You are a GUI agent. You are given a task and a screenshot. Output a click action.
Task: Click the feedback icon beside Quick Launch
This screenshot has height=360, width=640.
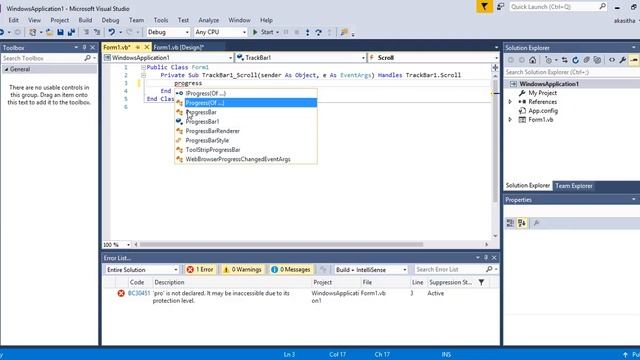500,7
